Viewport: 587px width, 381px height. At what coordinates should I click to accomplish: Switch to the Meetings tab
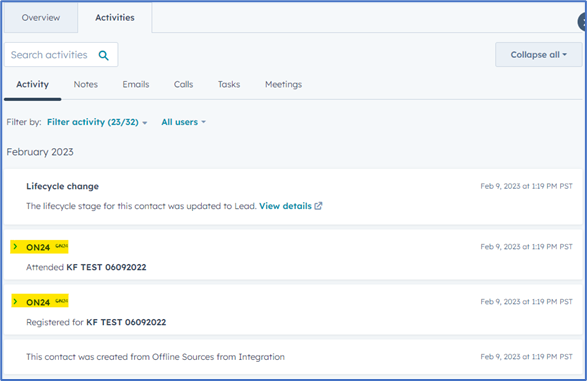click(283, 85)
